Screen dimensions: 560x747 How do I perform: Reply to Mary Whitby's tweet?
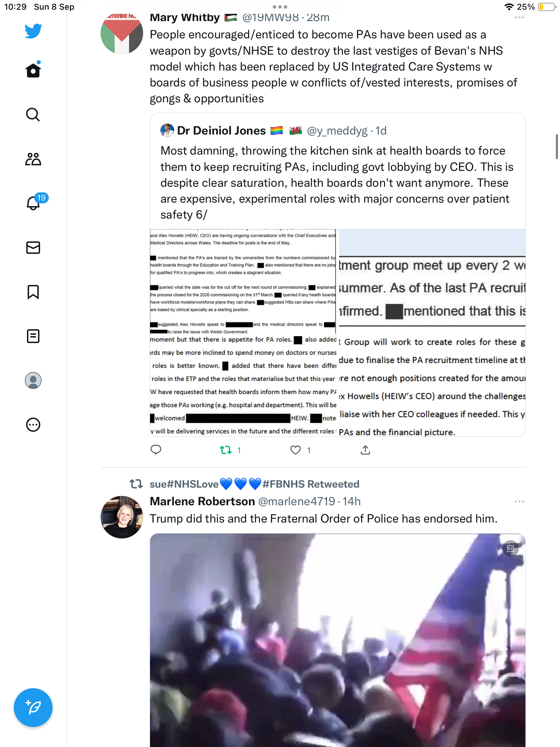(156, 450)
